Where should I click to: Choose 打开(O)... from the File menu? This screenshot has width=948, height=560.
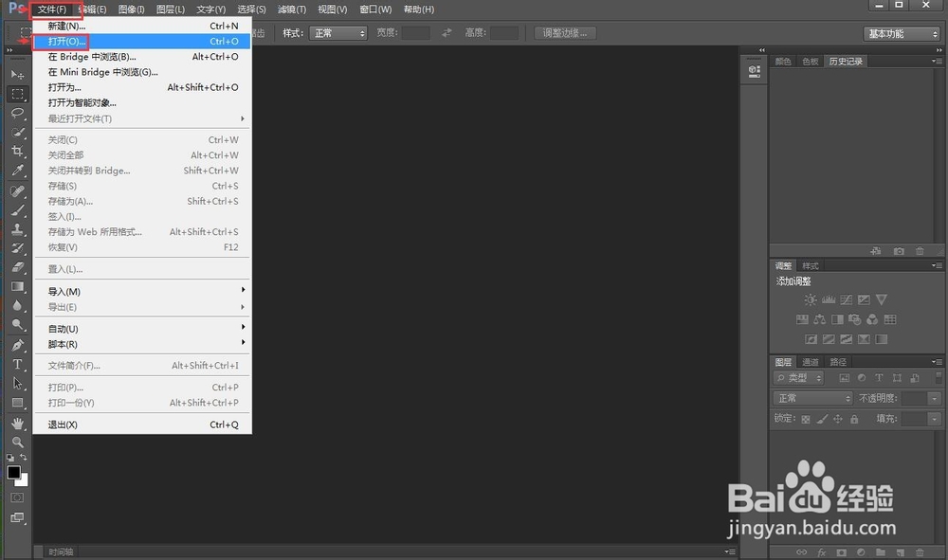[141, 41]
